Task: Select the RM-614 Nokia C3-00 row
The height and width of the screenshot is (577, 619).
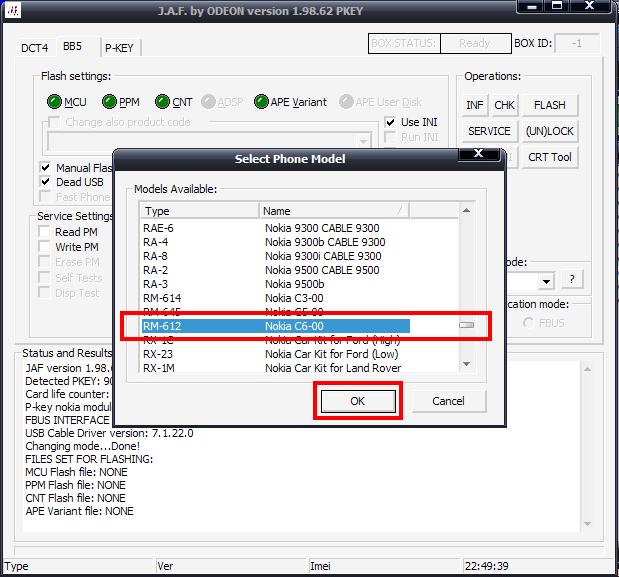Action: [276, 298]
